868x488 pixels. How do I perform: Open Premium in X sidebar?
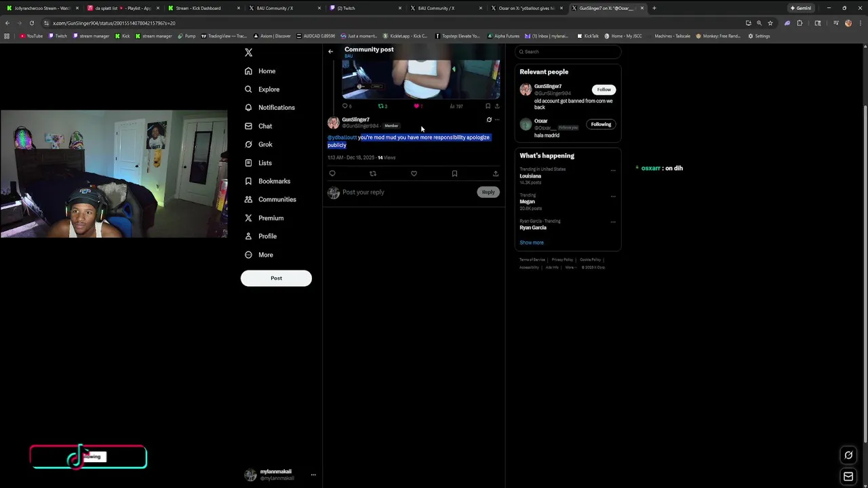[264, 218]
